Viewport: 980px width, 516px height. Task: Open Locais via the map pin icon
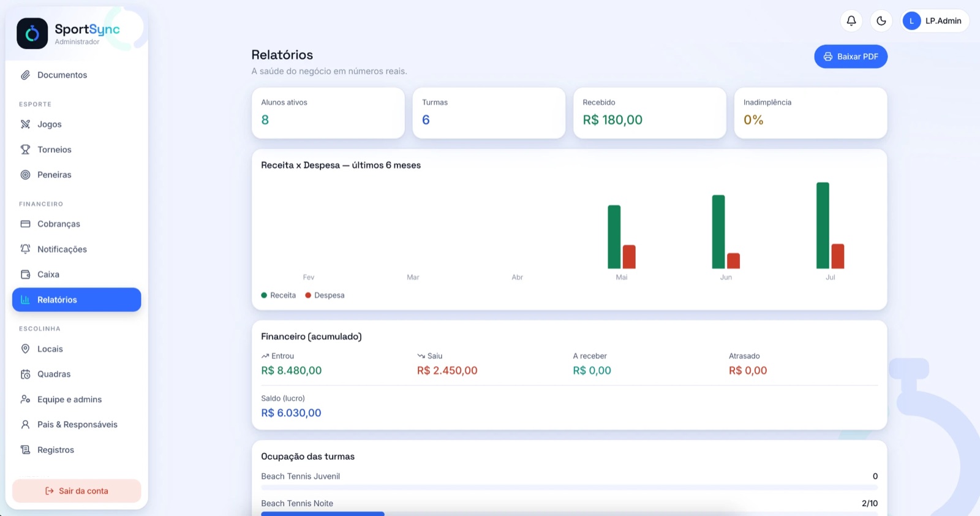pyautogui.click(x=25, y=349)
